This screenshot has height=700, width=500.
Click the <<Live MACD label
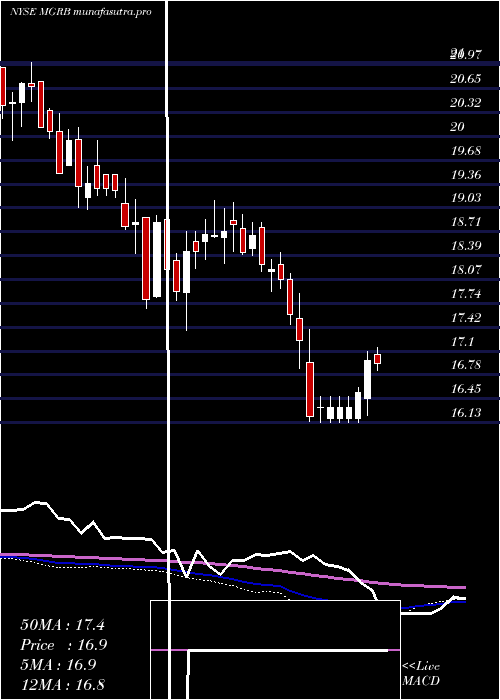click(421, 674)
